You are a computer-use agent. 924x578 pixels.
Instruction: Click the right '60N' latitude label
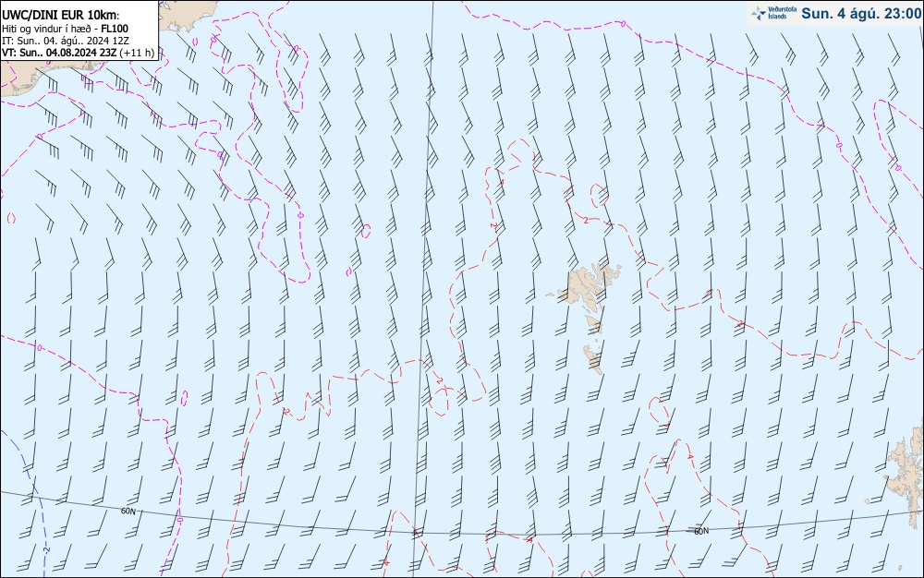pos(700,531)
